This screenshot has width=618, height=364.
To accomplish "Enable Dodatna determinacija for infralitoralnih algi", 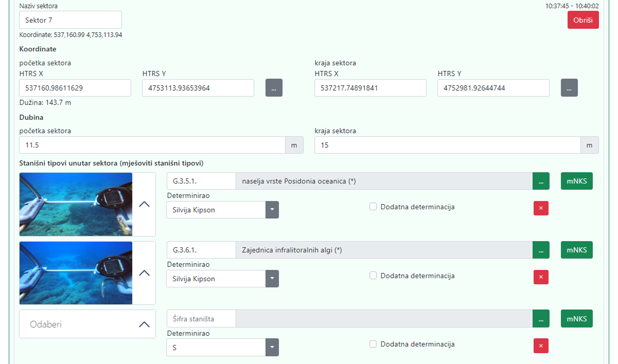I will coord(373,276).
